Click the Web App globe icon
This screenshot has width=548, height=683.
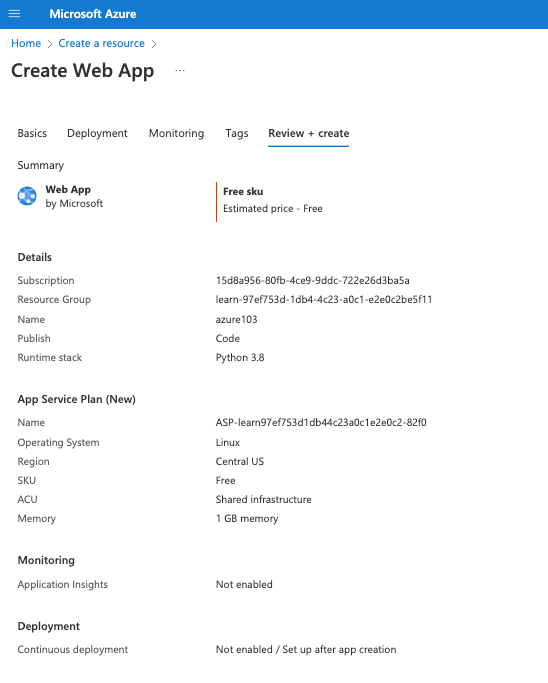point(27,196)
